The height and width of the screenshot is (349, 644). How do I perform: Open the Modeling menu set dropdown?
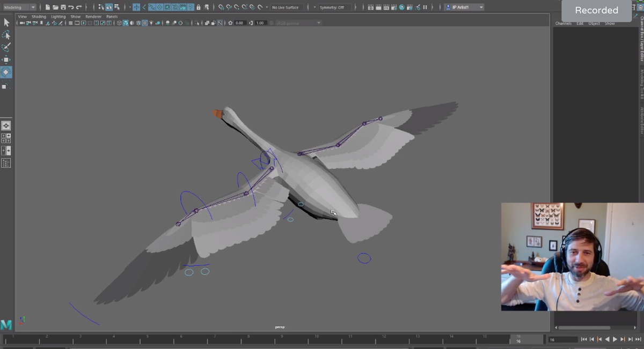click(x=19, y=7)
